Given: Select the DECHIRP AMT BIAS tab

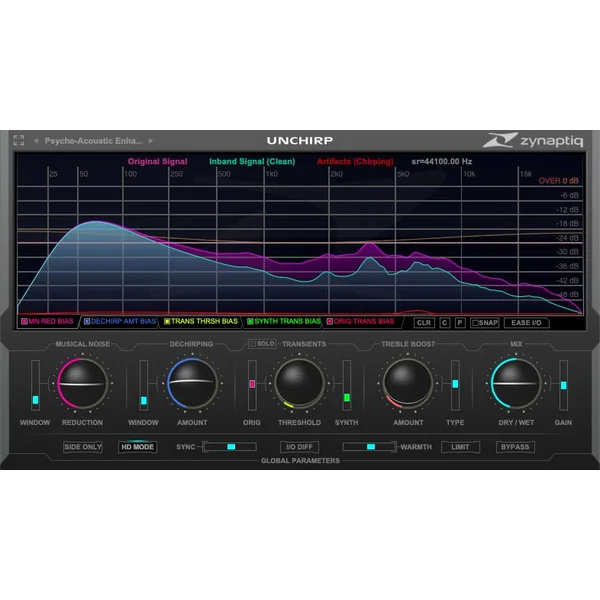Looking at the screenshot, I should coord(120,321).
